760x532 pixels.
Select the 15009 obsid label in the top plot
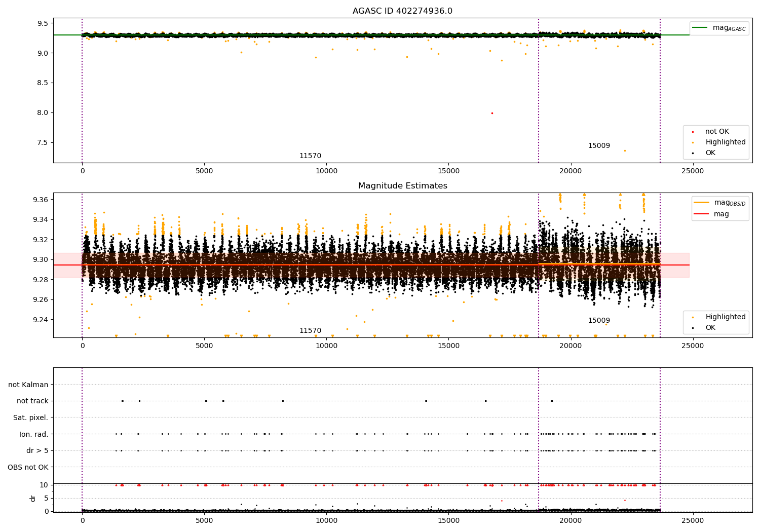[599, 146]
